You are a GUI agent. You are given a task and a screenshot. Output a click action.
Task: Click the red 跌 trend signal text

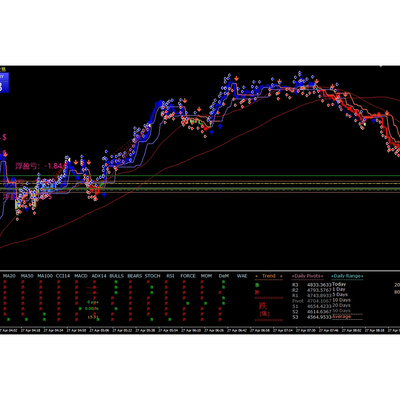pyautogui.click(x=263, y=306)
